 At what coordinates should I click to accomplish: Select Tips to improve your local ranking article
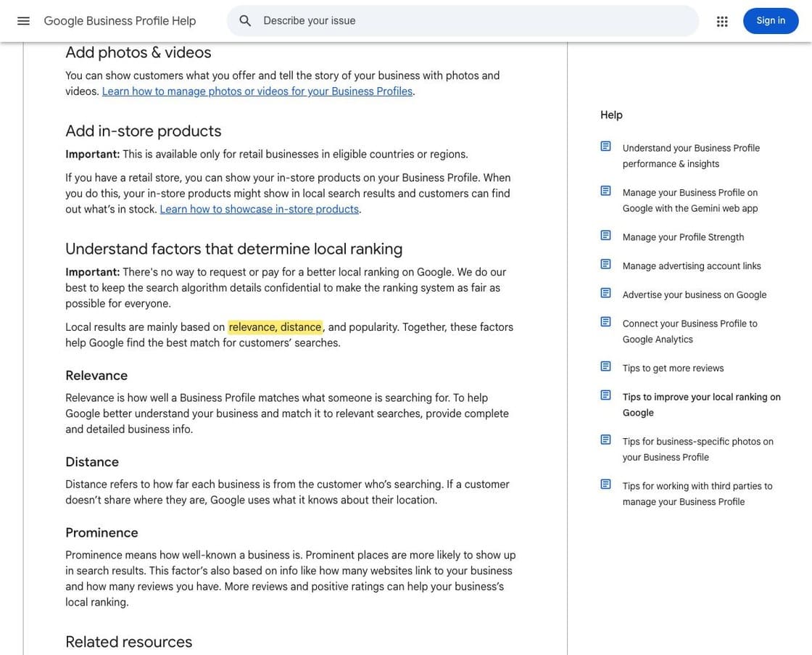click(701, 405)
